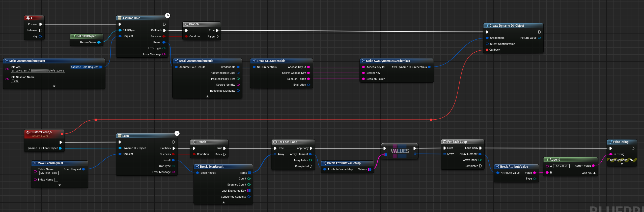Click the Session Token output pin on Break STSCredentials
The height and width of the screenshot is (212, 644).
(x=309, y=79)
